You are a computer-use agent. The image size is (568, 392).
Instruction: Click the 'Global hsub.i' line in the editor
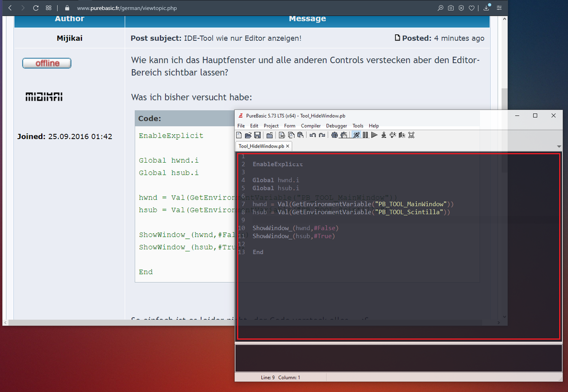(275, 188)
